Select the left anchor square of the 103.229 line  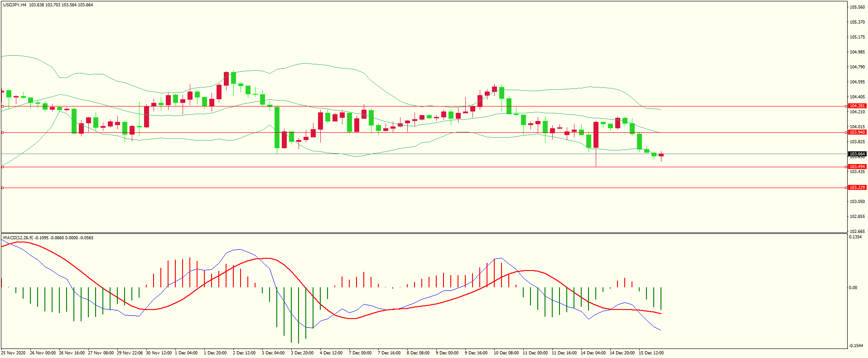pos(2,188)
